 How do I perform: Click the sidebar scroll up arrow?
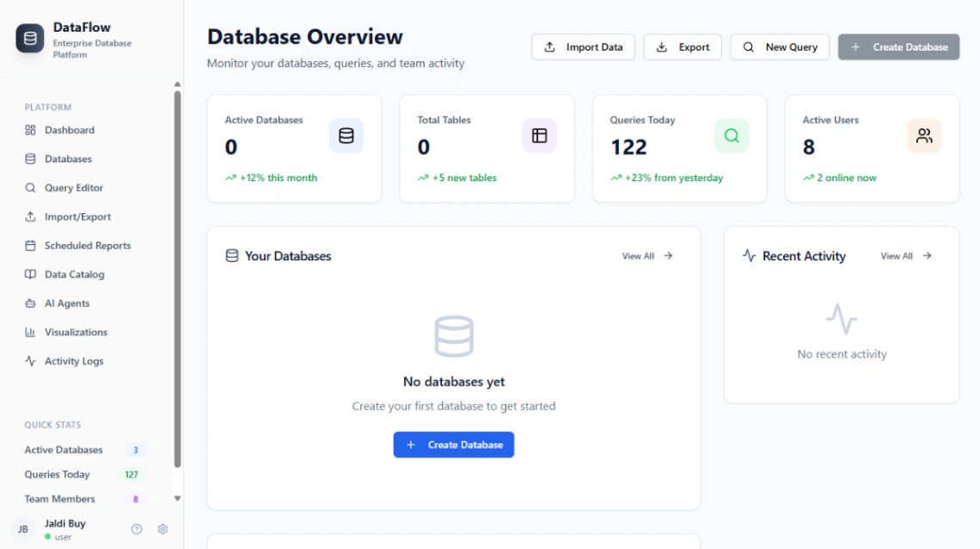tap(177, 83)
